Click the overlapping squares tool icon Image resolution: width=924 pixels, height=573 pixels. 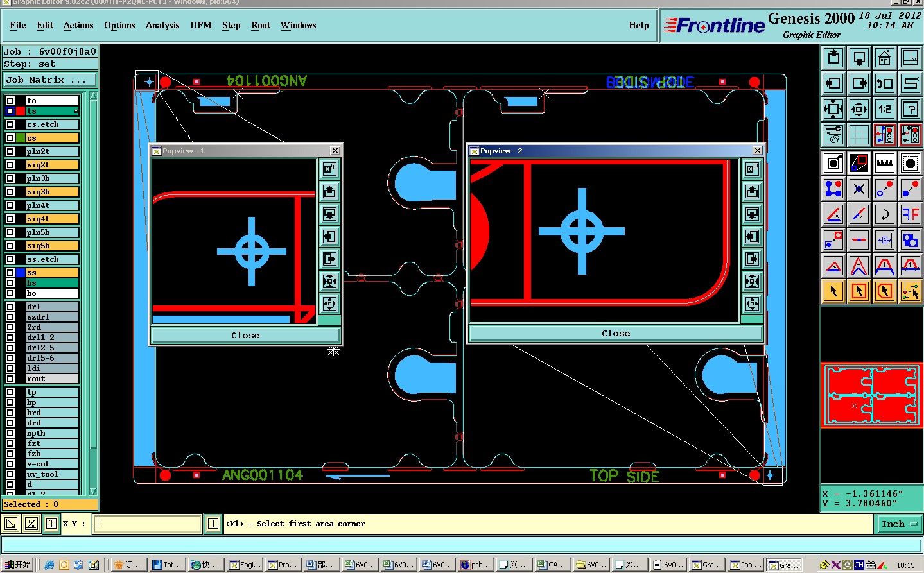point(911,240)
